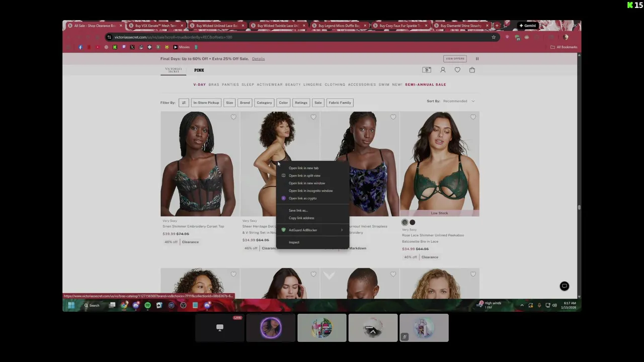The width and height of the screenshot is (644, 362).
Task: Favorite the Rose Lace Balconette Bra heart
Action: pyautogui.click(x=473, y=117)
